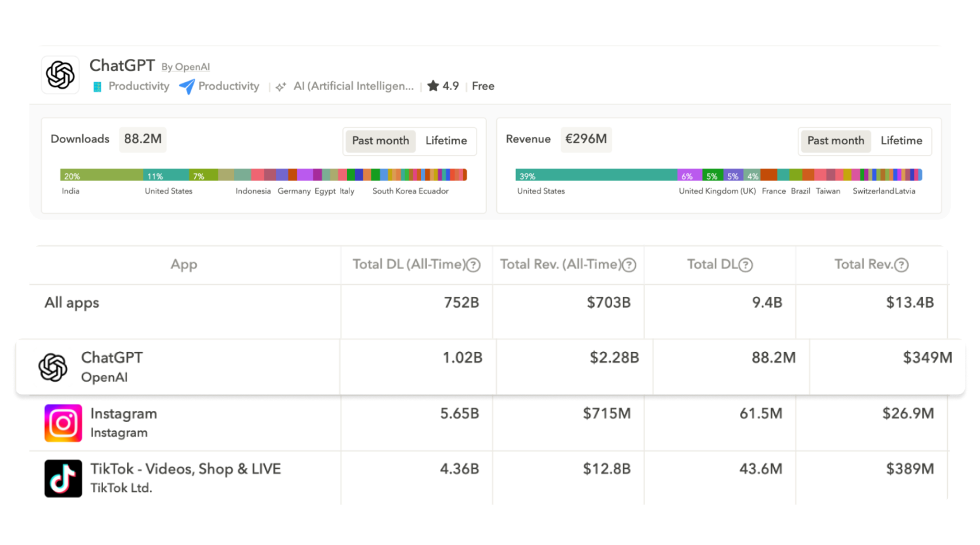Click the second Productivity category label
Screen dimensions: 980x545
coord(229,86)
